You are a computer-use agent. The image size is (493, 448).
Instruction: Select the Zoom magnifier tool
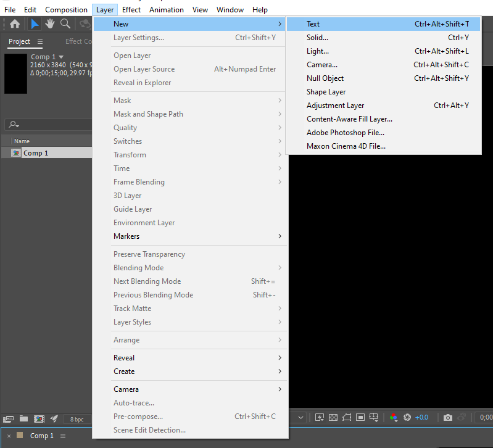point(65,24)
